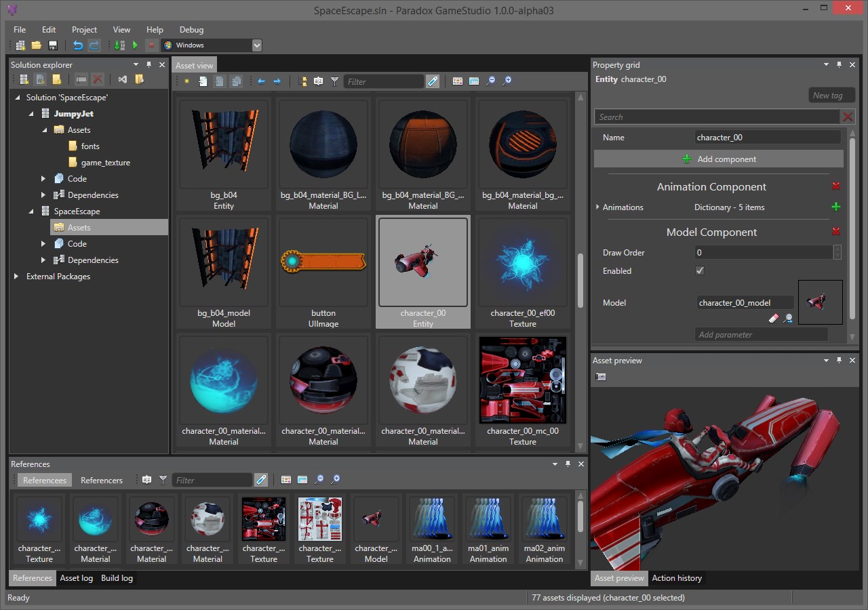Toggle the highlighted filter eraser button in References panel
The image size is (868, 610).
click(x=261, y=480)
